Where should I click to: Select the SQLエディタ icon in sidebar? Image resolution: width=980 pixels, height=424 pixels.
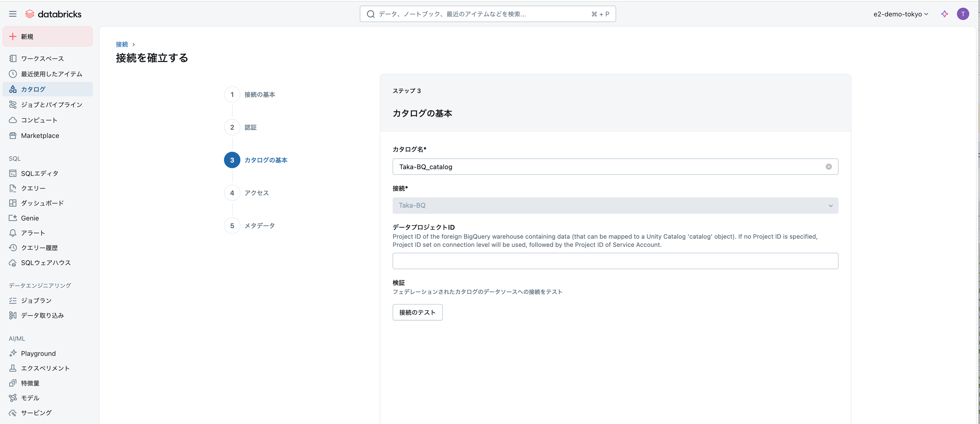pyautogui.click(x=13, y=173)
